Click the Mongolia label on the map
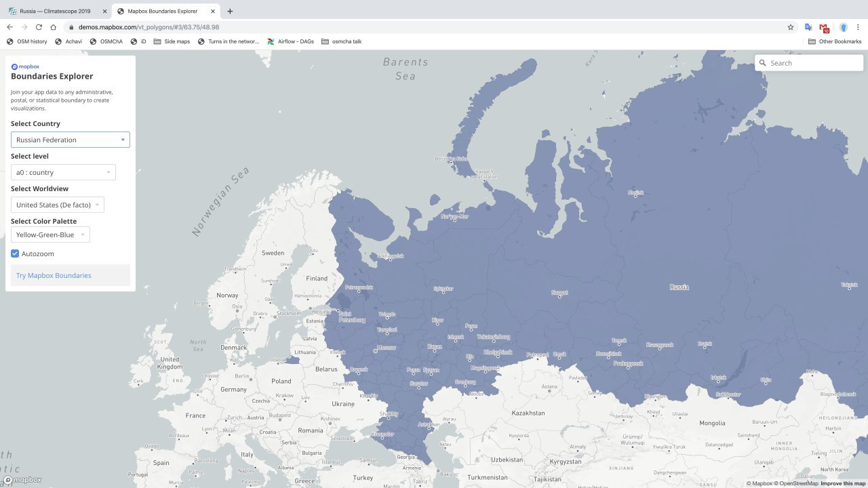The height and width of the screenshot is (488, 868). pos(712,423)
